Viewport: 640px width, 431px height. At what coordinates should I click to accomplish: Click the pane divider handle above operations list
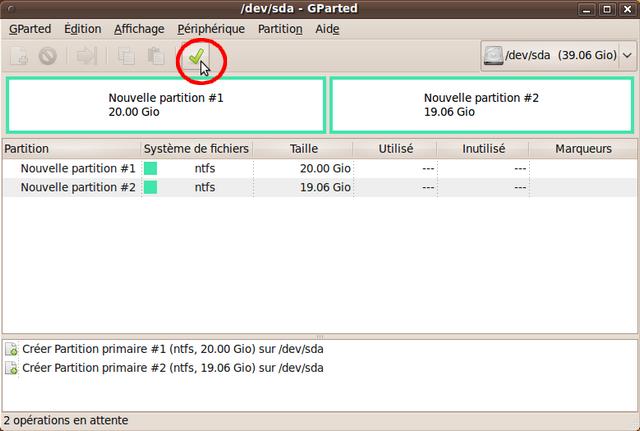tap(320, 337)
